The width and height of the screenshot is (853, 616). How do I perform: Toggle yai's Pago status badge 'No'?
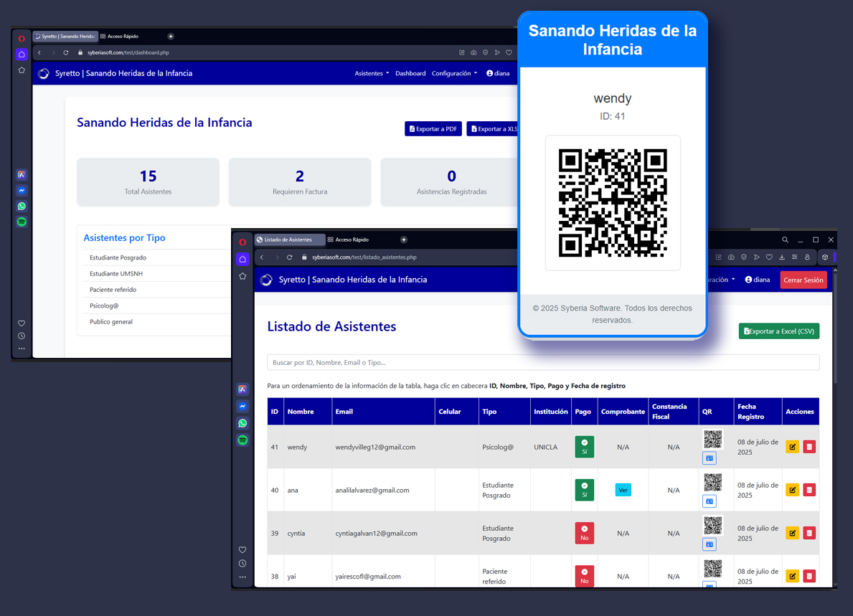coord(584,576)
